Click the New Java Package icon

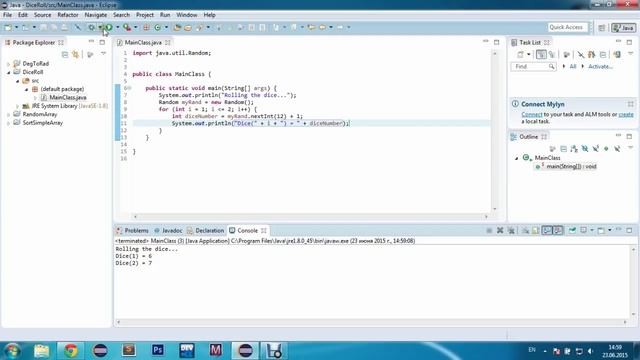pyautogui.click(x=146, y=27)
